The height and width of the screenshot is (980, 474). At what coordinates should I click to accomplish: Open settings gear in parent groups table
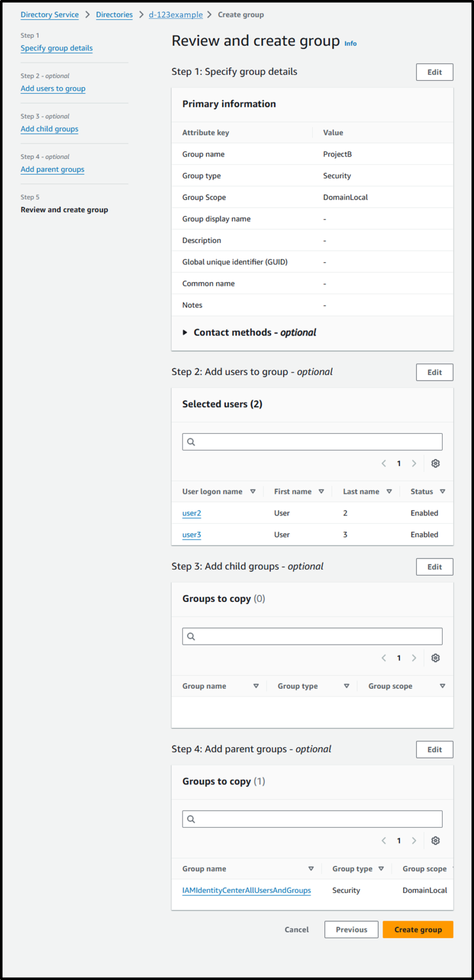[435, 841]
